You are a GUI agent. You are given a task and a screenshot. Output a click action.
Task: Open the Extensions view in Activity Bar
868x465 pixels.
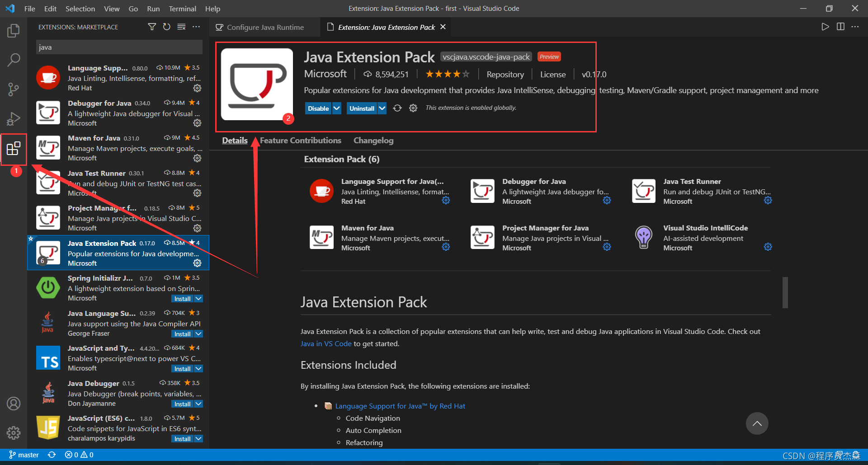click(x=14, y=149)
